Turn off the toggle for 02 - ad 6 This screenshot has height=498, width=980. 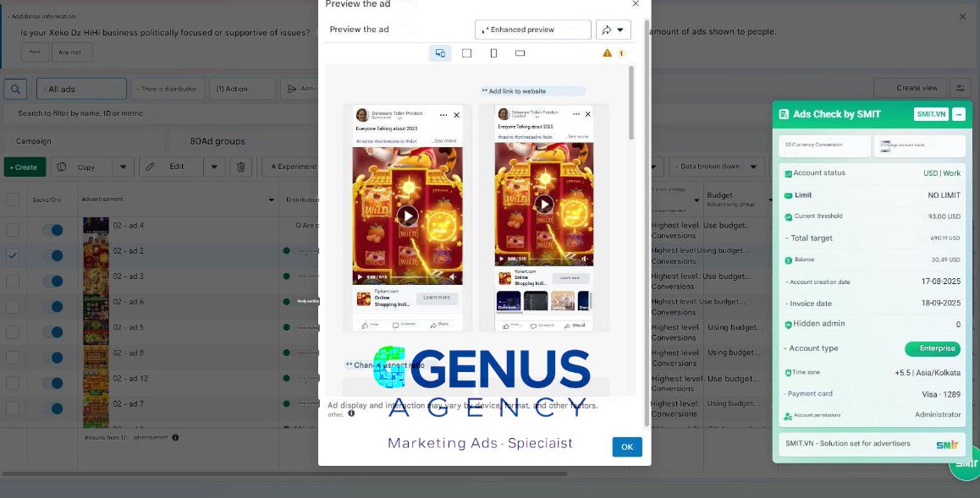[53, 306]
